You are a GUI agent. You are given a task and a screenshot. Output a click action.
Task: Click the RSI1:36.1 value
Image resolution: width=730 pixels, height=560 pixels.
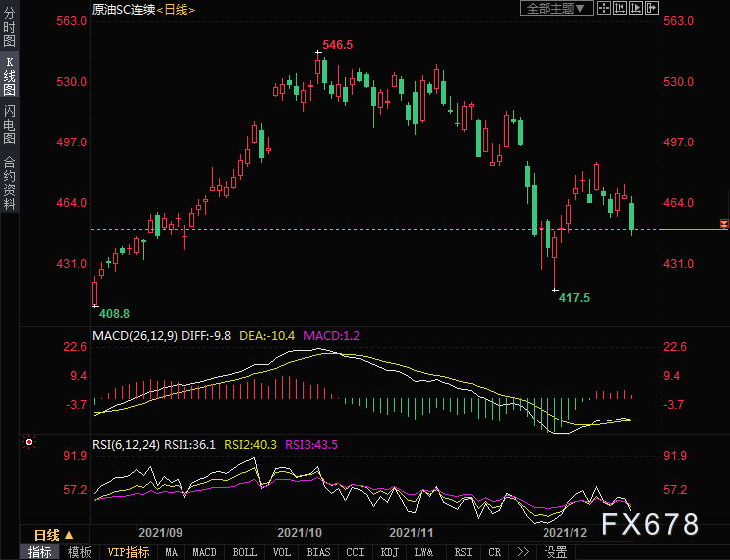[189, 445]
